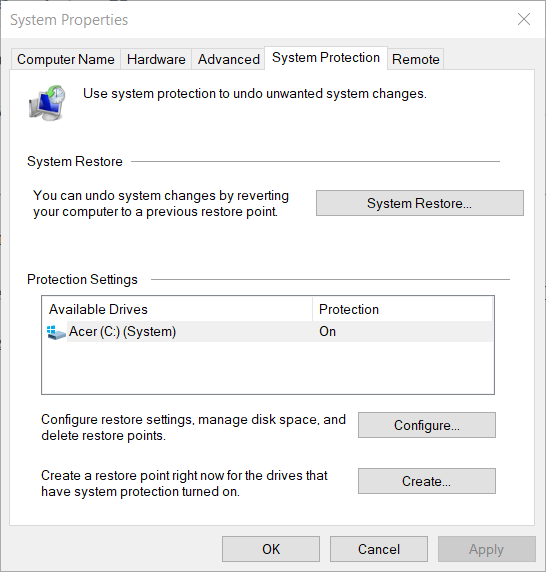Open the Hardware tab
546x572 pixels.
pos(156,59)
